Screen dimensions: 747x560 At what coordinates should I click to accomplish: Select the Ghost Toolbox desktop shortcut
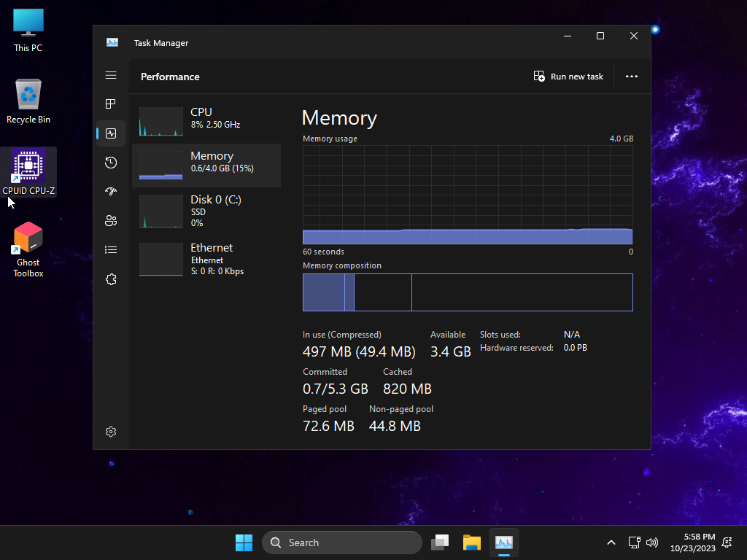pos(28,250)
